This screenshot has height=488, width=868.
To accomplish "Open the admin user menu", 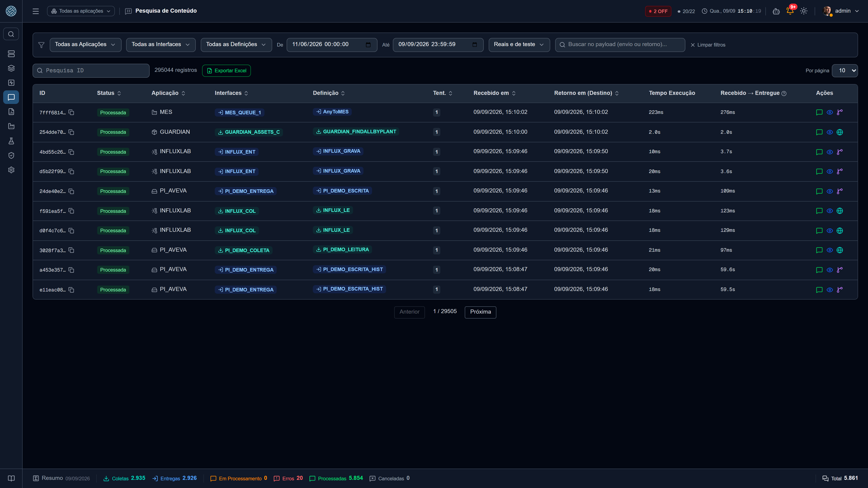I will (x=841, y=11).
